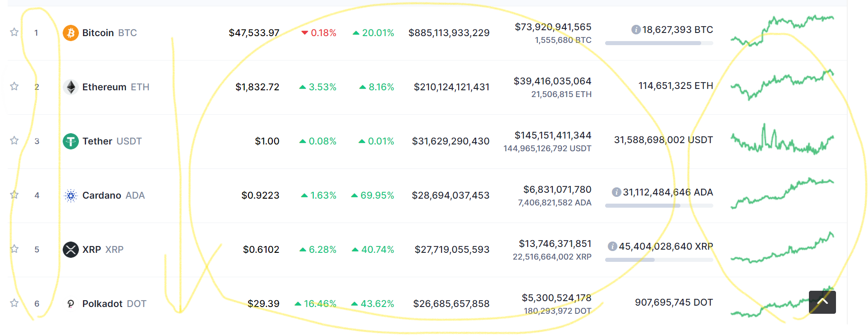This screenshot has width=868, height=335.
Task: Toggle the watchlist star for Cardano
Action: pyautogui.click(x=14, y=195)
